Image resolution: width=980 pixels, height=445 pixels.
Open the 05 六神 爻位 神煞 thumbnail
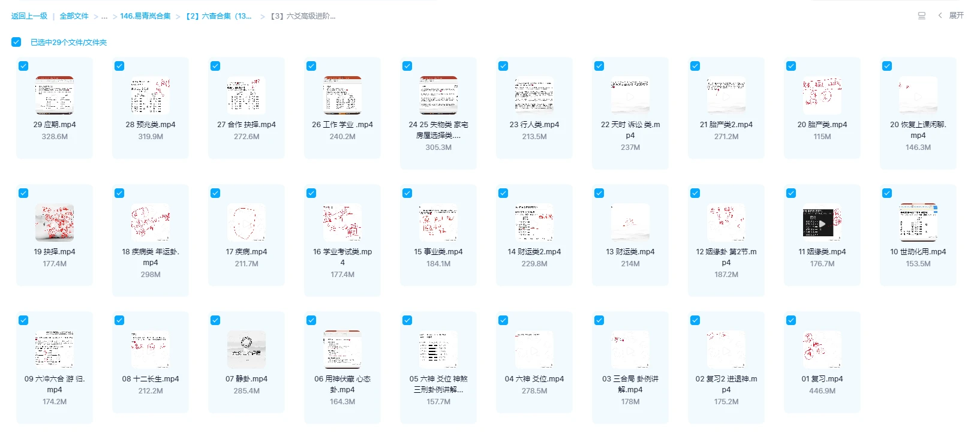coord(438,350)
